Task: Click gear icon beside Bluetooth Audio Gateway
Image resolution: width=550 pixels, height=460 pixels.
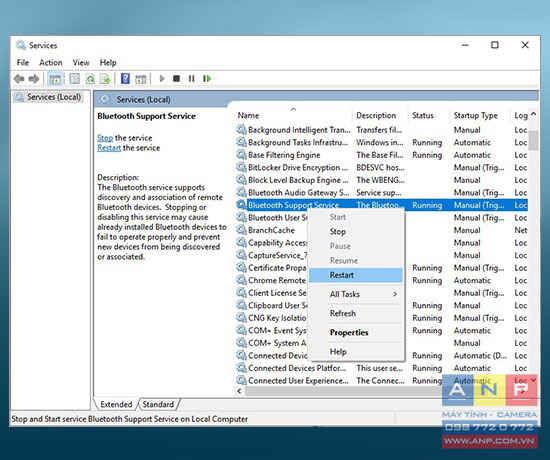Action: click(241, 192)
